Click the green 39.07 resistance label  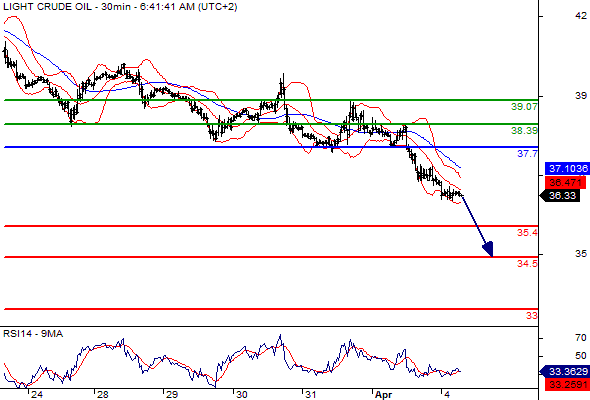524,107
